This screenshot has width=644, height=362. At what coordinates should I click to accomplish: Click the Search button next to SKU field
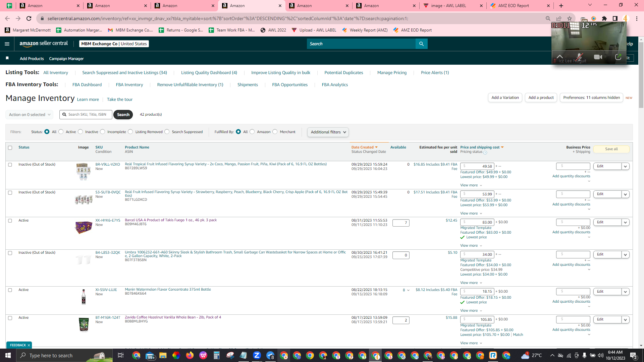(123, 115)
